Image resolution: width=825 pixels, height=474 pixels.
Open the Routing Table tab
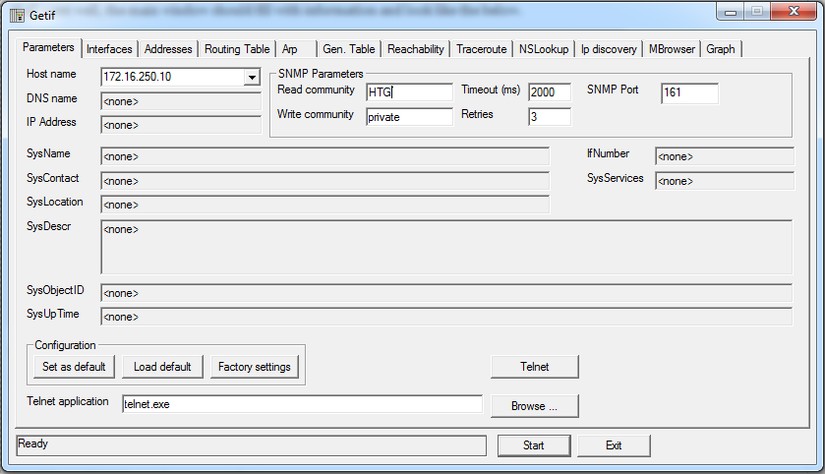tap(237, 49)
